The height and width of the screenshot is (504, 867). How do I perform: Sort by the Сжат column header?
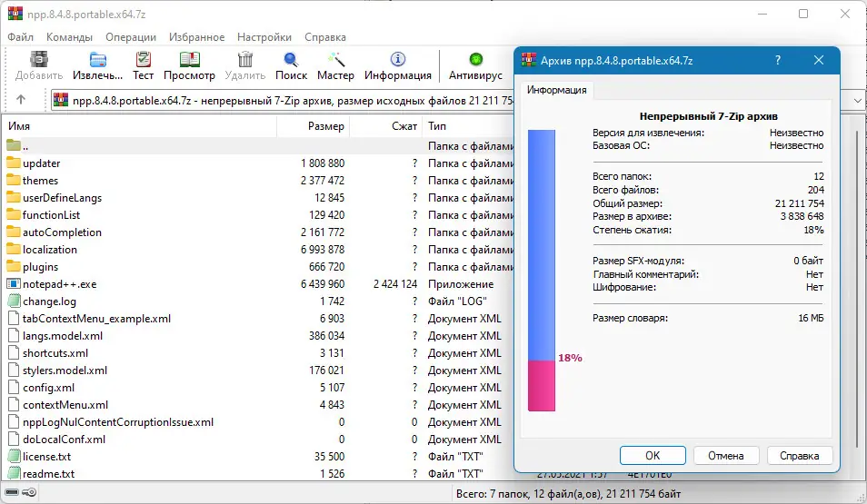pyautogui.click(x=385, y=126)
